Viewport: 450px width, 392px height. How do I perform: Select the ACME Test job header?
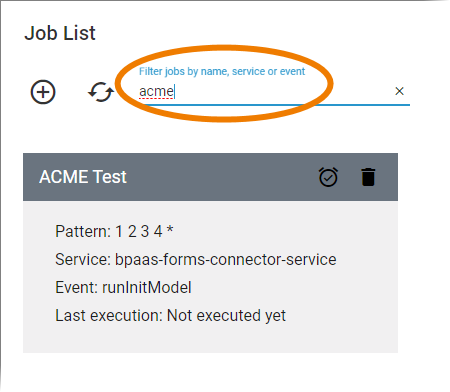pyautogui.click(x=210, y=177)
